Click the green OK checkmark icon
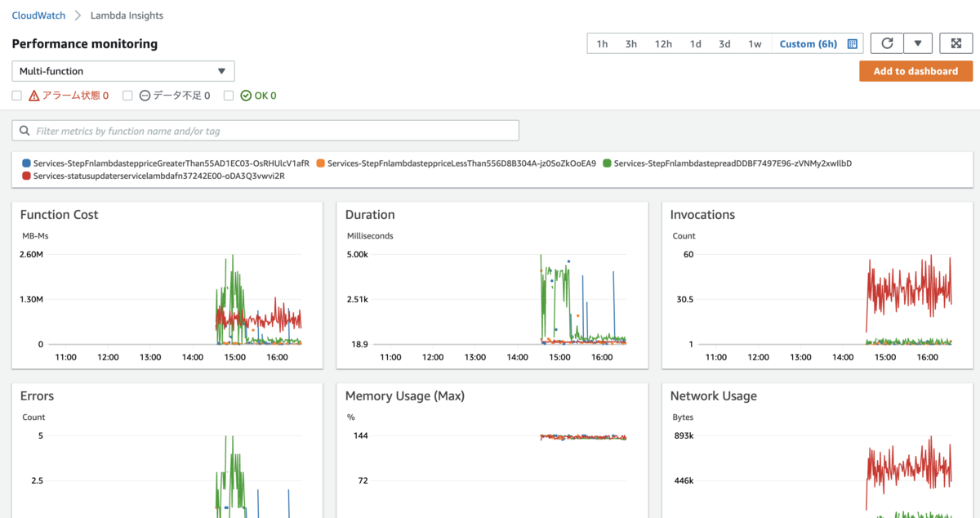Image resolution: width=980 pixels, height=518 pixels. coord(246,96)
